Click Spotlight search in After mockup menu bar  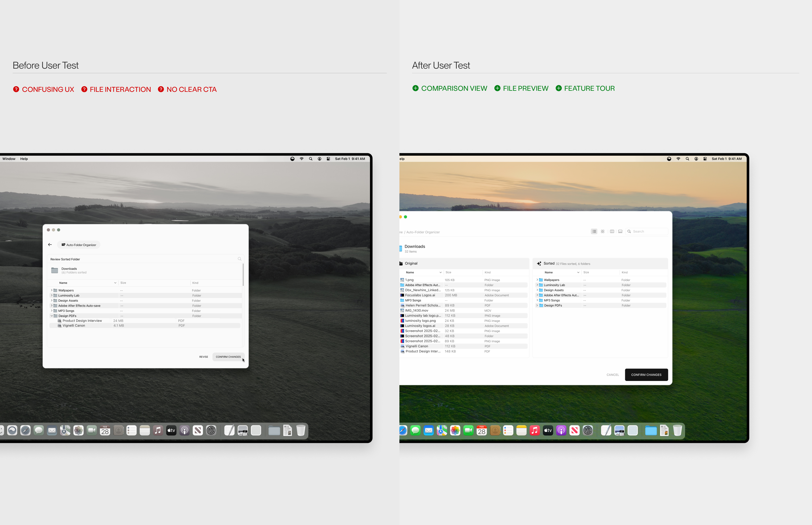[x=687, y=159]
